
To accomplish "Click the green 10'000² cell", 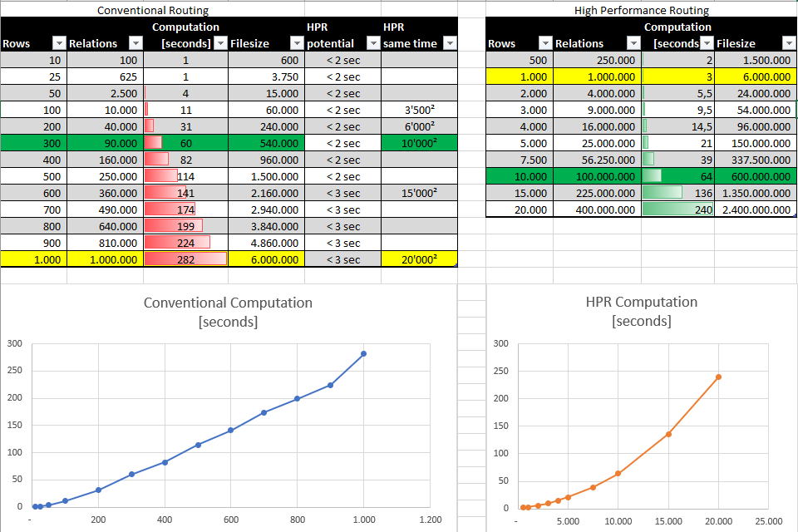I will point(419,143).
